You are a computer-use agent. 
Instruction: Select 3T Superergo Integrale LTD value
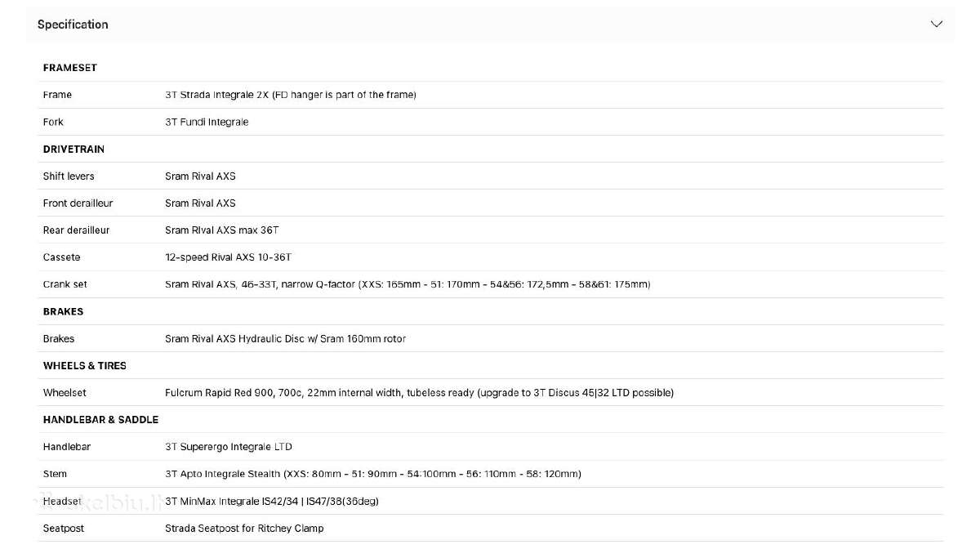point(229,447)
